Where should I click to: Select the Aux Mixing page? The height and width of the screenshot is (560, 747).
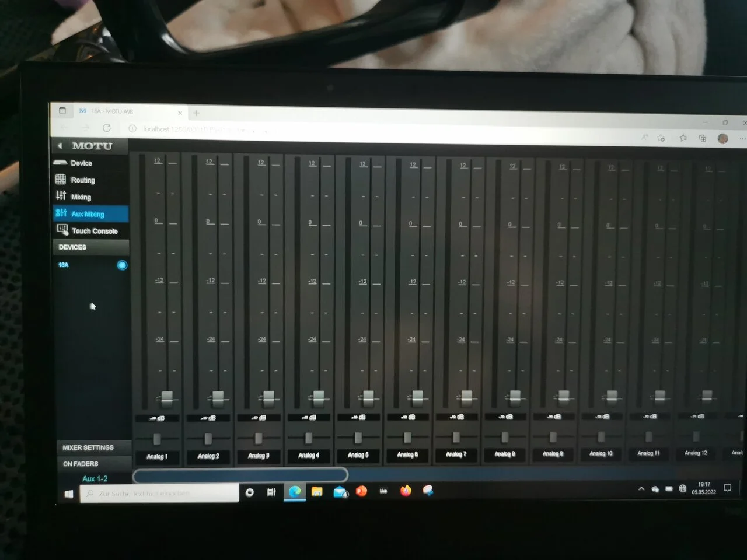click(90, 213)
